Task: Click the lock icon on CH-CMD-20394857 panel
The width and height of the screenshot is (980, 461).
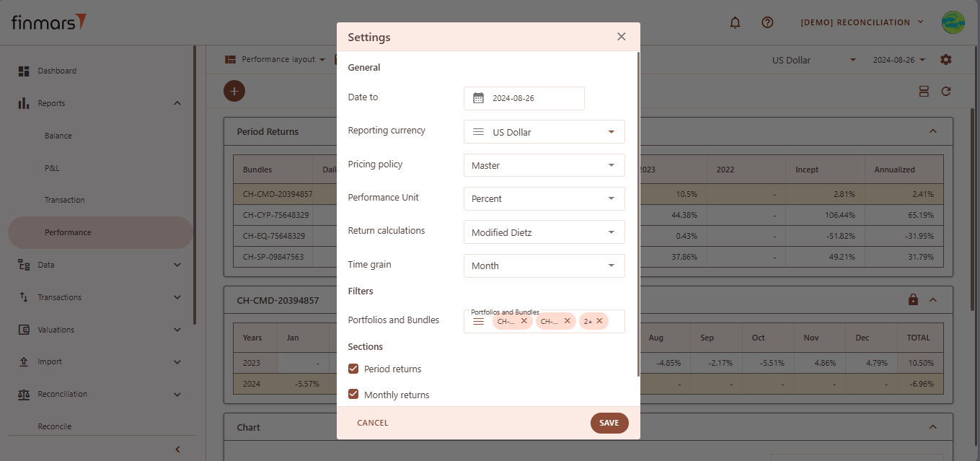Action: click(x=913, y=299)
